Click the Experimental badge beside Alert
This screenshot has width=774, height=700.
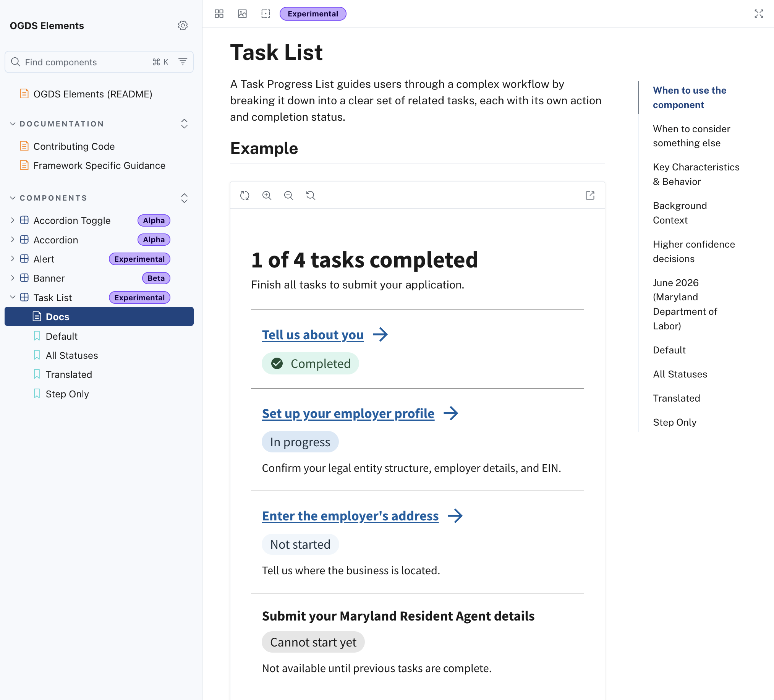[x=139, y=259]
